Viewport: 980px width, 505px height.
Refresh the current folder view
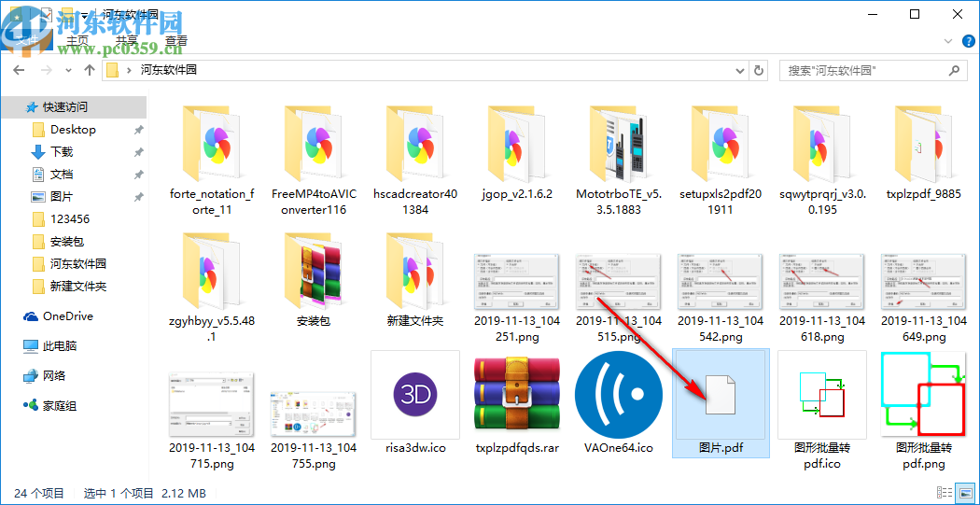759,71
